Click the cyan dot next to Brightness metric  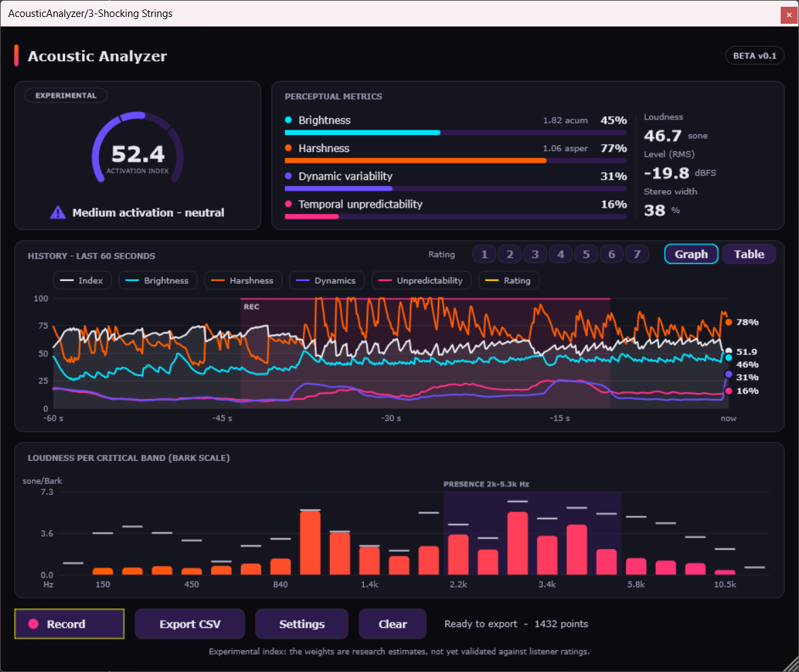[289, 120]
